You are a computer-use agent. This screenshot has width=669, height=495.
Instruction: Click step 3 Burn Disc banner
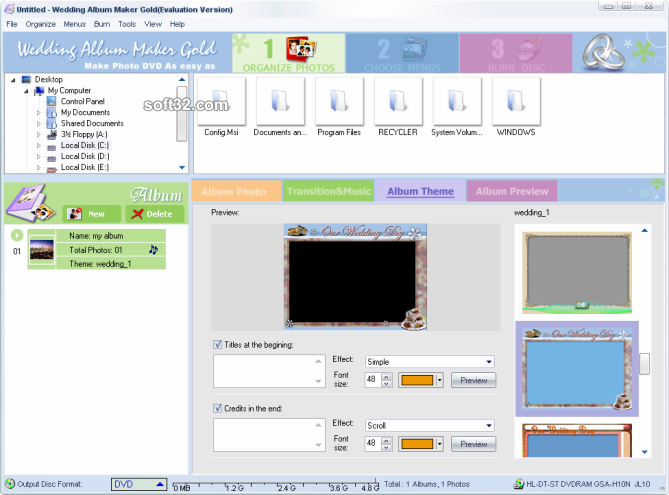516,53
